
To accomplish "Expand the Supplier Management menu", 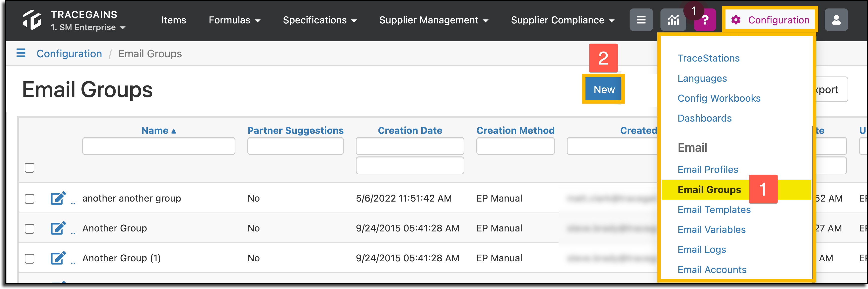I will pyautogui.click(x=434, y=20).
